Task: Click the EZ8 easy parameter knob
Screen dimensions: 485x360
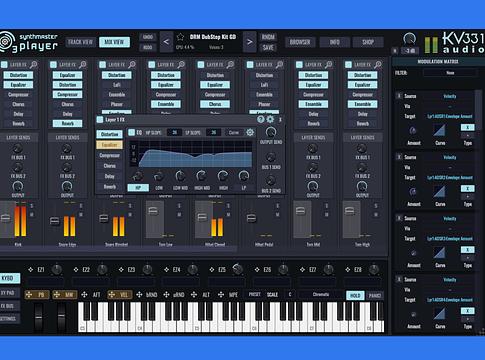Action: (x=374, y=269)
